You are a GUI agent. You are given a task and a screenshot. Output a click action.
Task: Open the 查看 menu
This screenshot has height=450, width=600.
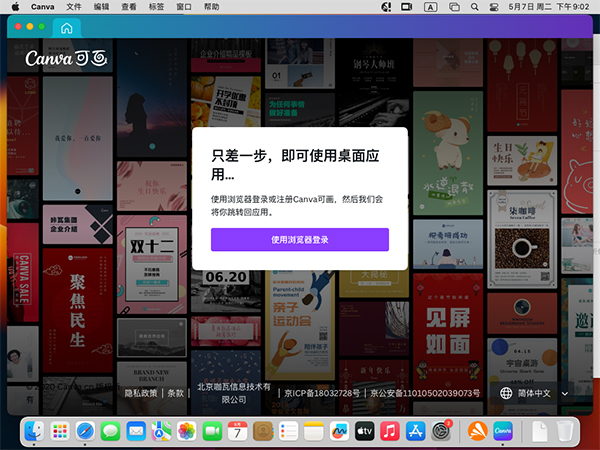click(x=129, y=7)
